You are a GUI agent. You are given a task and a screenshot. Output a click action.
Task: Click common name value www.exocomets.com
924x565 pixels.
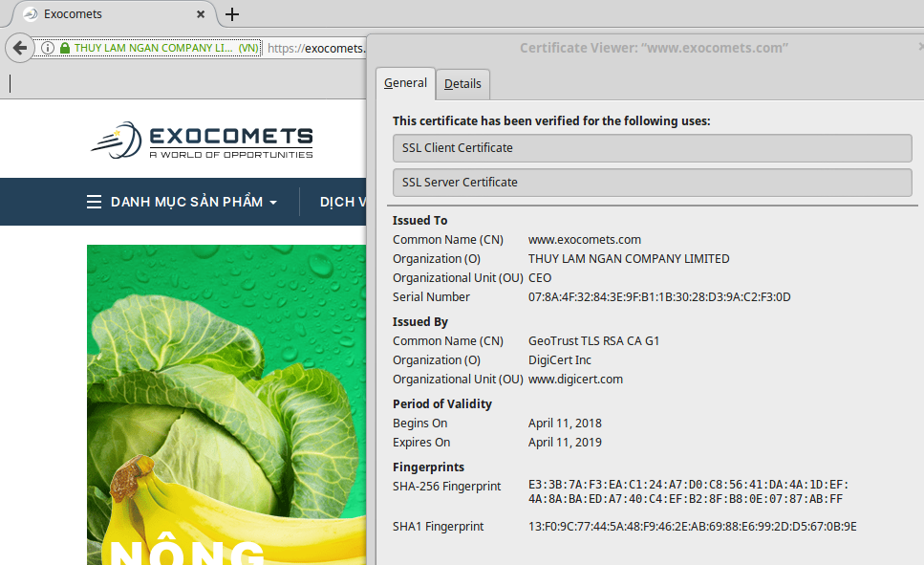[x=585, y=239]
